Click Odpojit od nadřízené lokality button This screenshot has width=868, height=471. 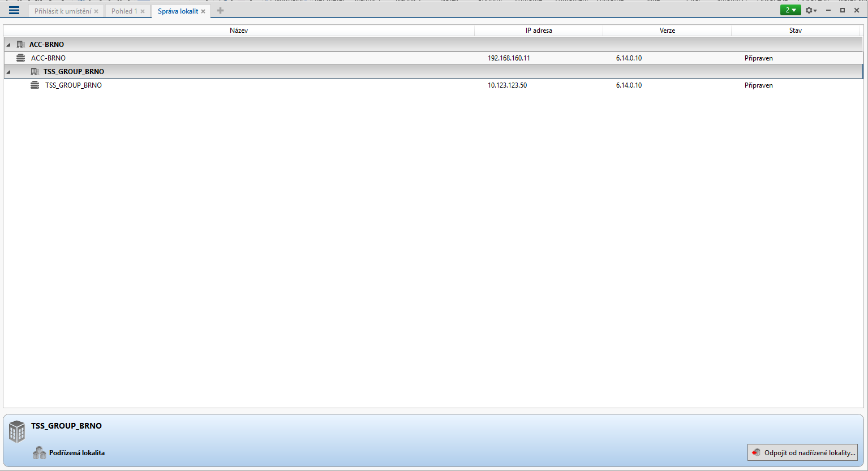tap(802, 453)
